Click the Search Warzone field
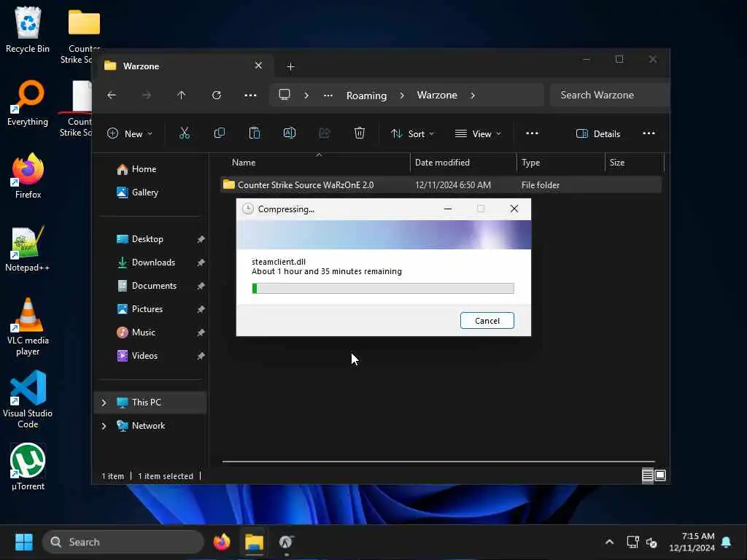747x560 pixels. coord(610,96)
